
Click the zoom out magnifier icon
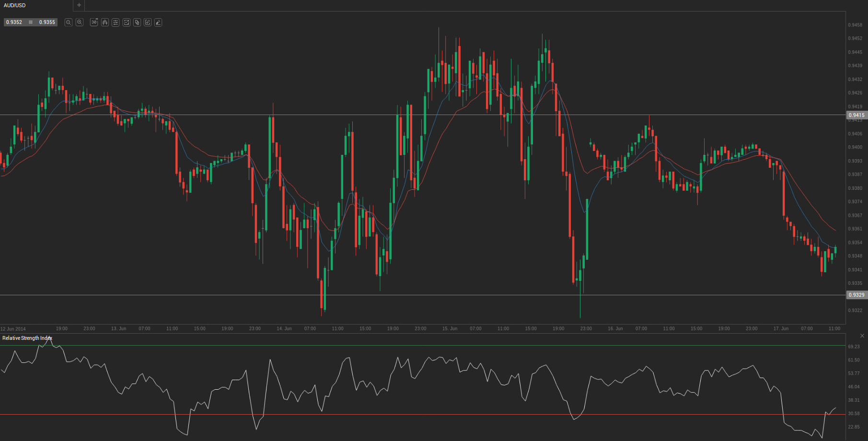pyautogui.click(x=69, y=23)
